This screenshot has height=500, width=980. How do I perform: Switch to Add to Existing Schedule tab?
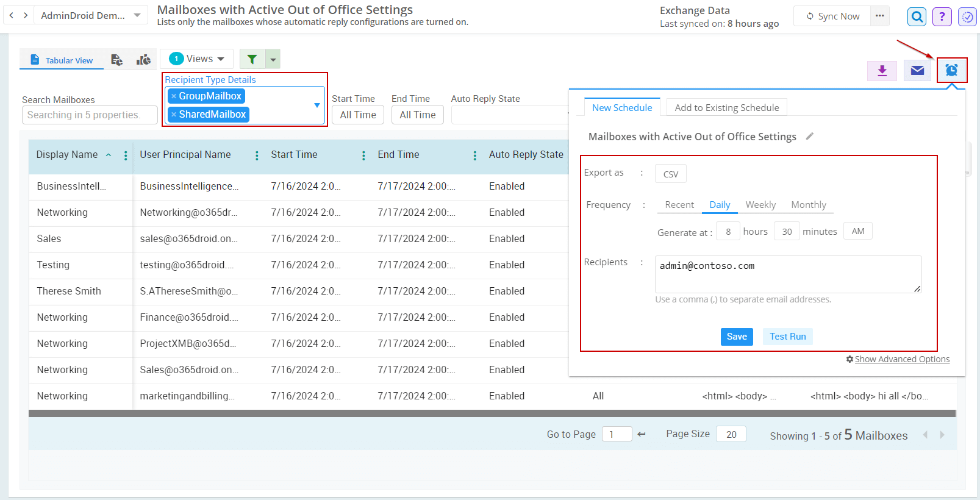[x=726, y=108]
